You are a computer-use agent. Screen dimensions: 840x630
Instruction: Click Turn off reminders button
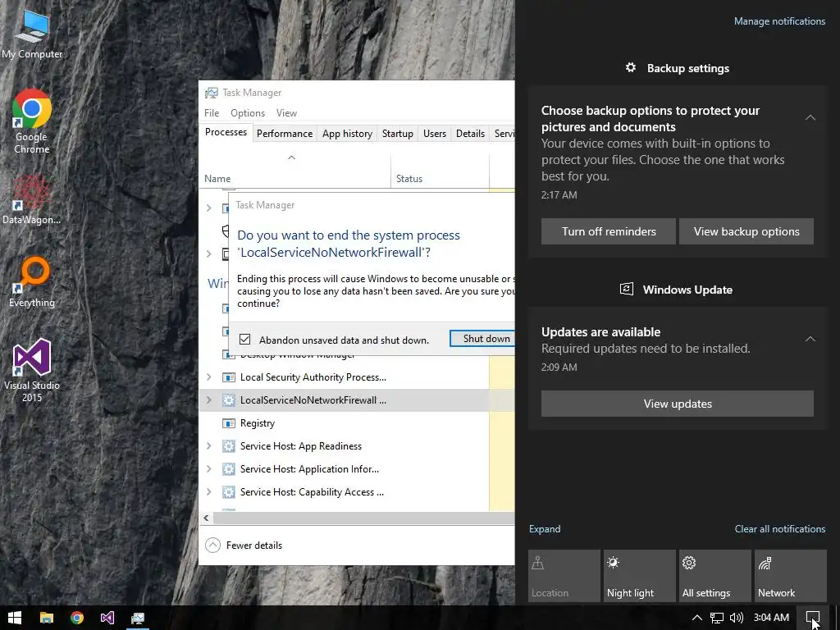pyautogui.click(x=609, y=231)
